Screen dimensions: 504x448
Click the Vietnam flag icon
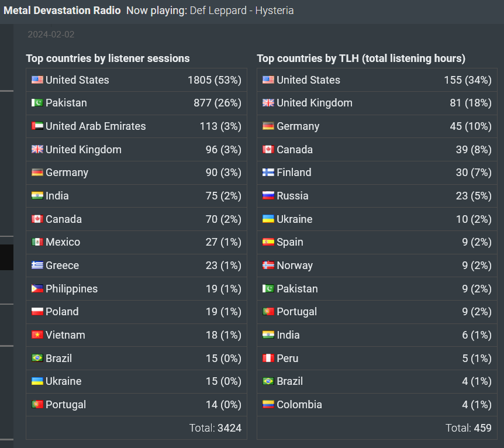click(37, 335)
